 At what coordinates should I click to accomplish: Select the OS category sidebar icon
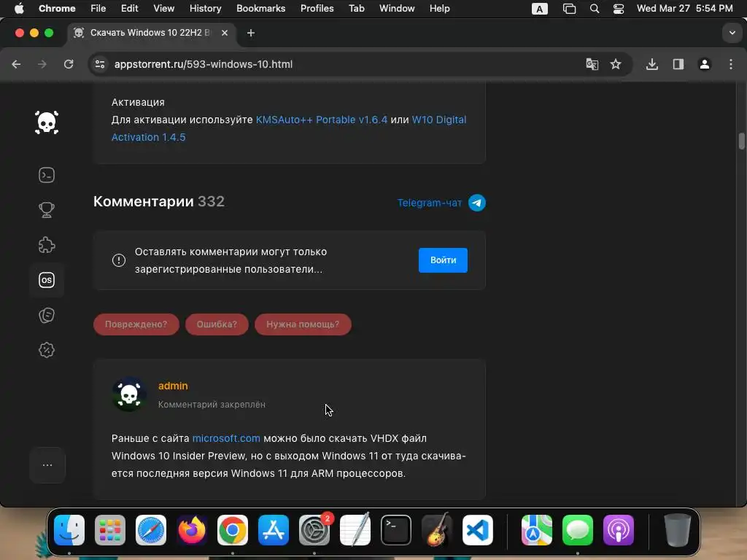point(47,280)
